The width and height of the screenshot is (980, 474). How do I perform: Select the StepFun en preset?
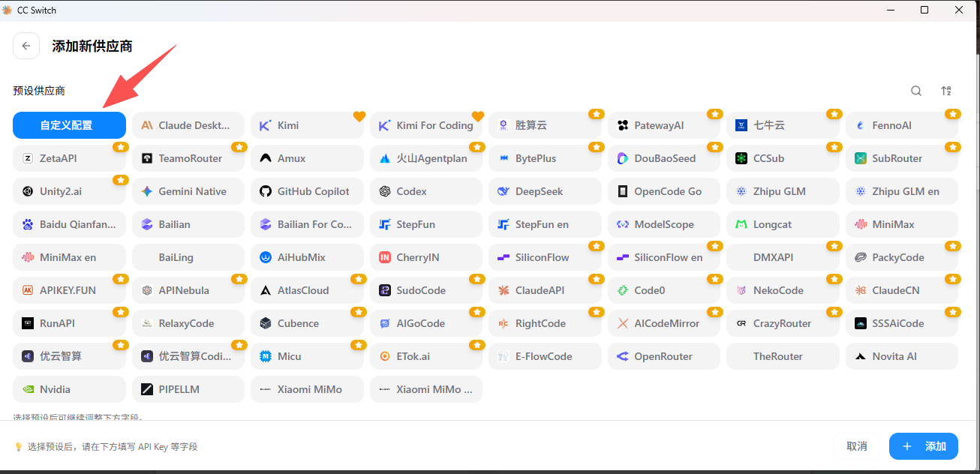(545, 224)
